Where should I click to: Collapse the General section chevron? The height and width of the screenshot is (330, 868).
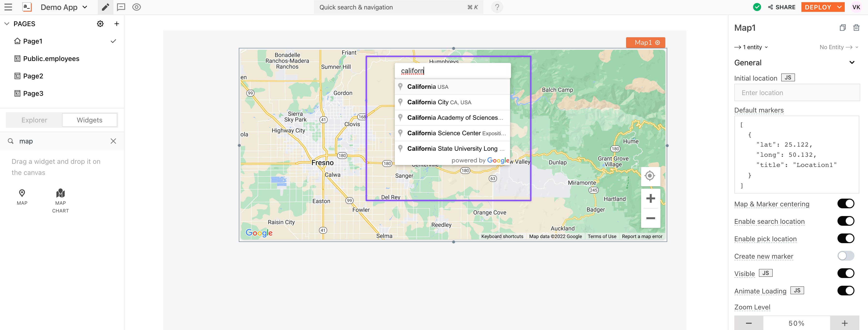852,63
